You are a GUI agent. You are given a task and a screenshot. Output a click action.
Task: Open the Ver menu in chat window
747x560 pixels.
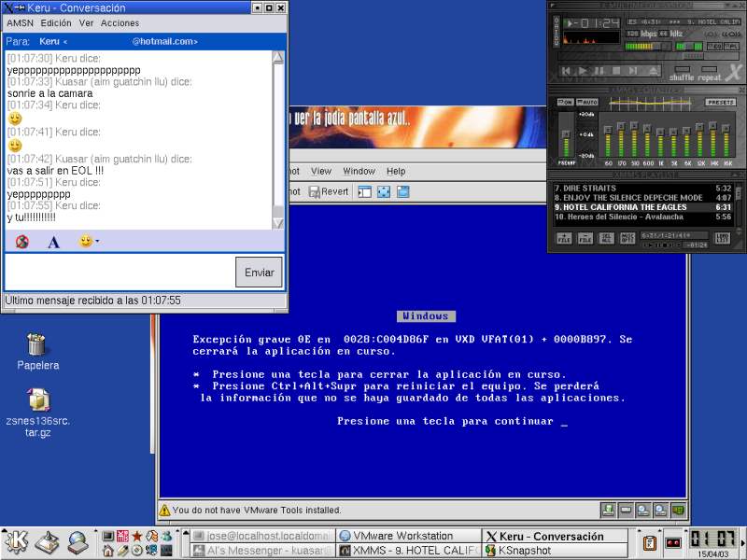pyautogui.click(x=86, y=22)
